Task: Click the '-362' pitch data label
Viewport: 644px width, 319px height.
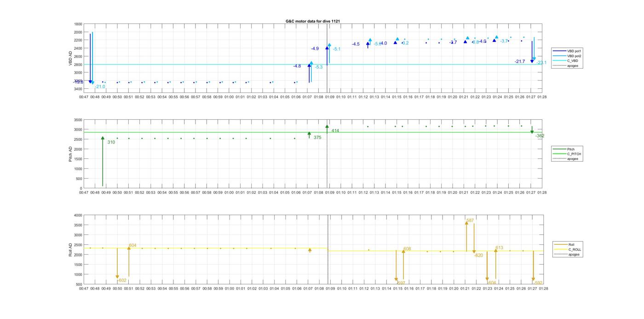Action: coord(540,136)
